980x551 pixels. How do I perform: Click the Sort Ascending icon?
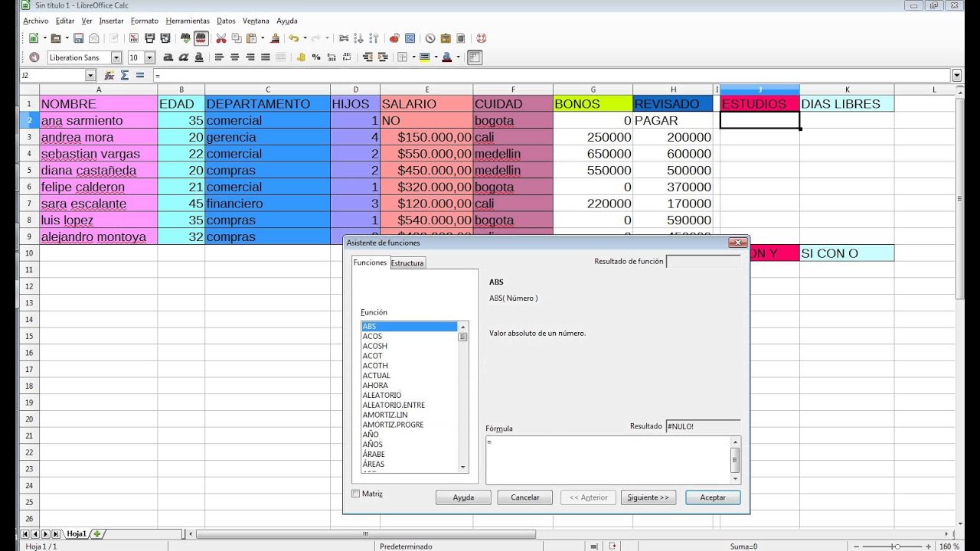click(x=359, y=38)
